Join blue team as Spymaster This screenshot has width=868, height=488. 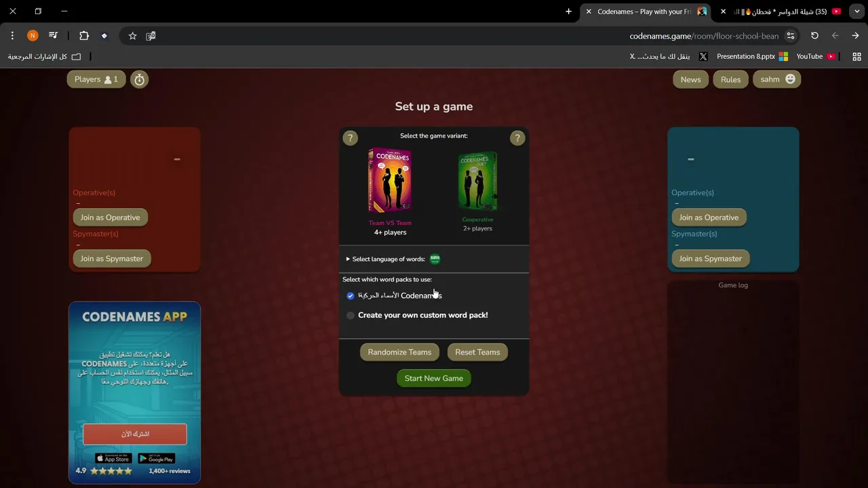(x=711, y=258)
